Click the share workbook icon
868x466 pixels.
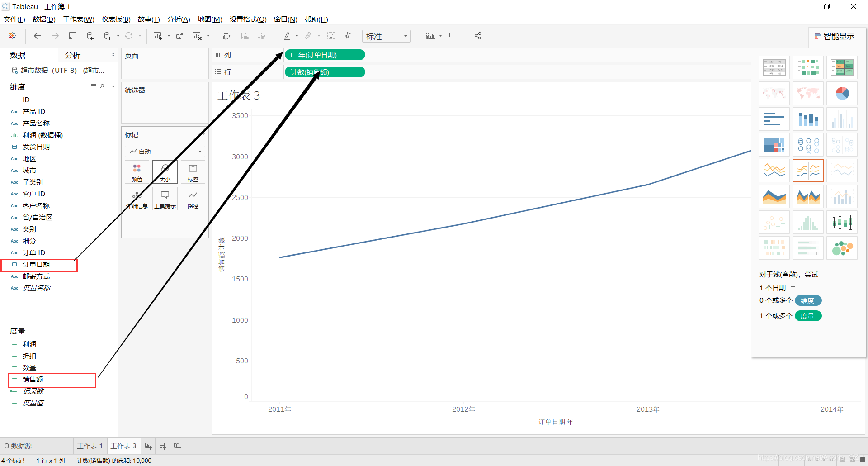coord(478,36)
